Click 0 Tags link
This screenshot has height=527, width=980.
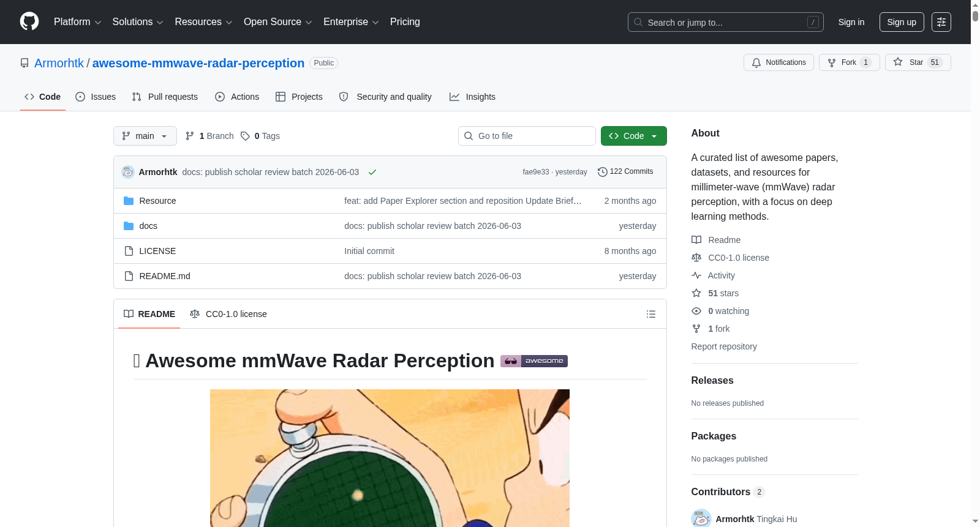coord(260,136)
